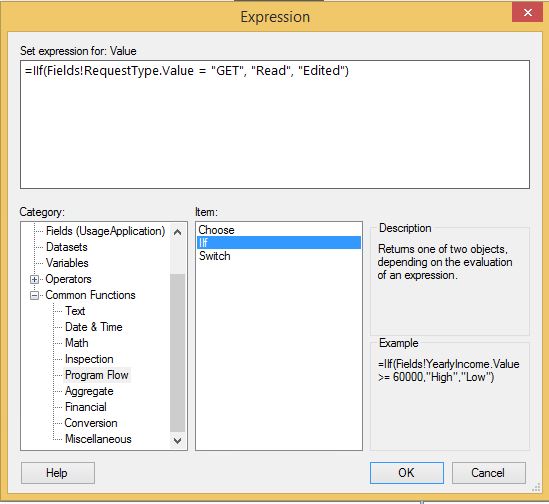Click the dialog resize grip corner
The image size is (549, 504).
click(536, 487)
